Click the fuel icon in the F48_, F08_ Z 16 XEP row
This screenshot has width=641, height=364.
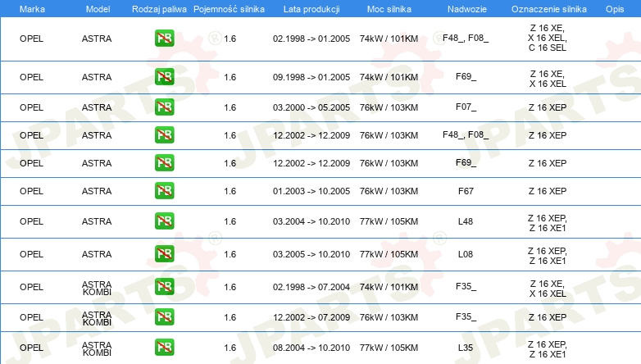[164, 135]
